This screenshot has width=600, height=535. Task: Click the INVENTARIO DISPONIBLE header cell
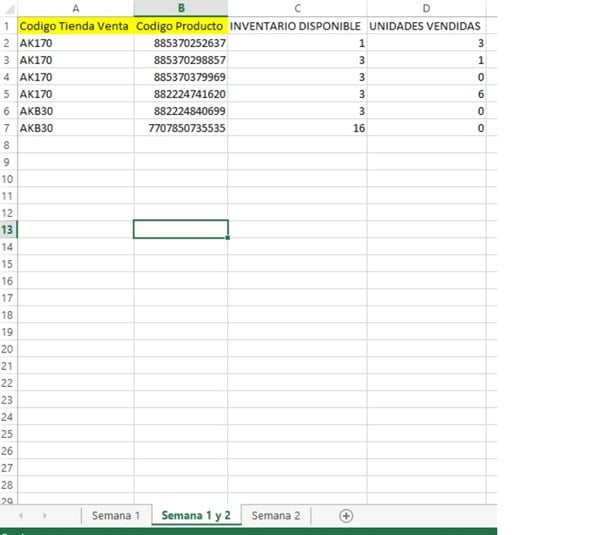pyautogui.click(x=297, y=26)
